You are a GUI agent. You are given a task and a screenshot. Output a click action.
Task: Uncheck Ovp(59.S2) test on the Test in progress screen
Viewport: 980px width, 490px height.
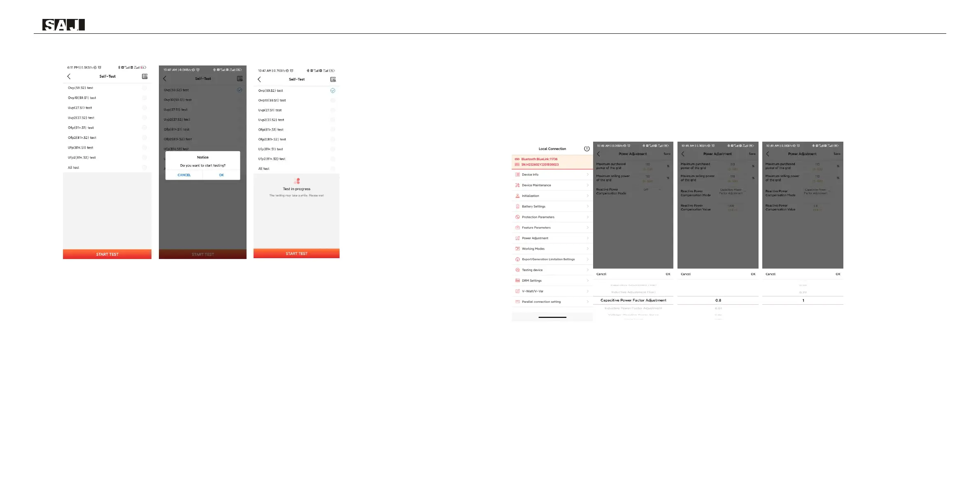click(x=333, y=91)
